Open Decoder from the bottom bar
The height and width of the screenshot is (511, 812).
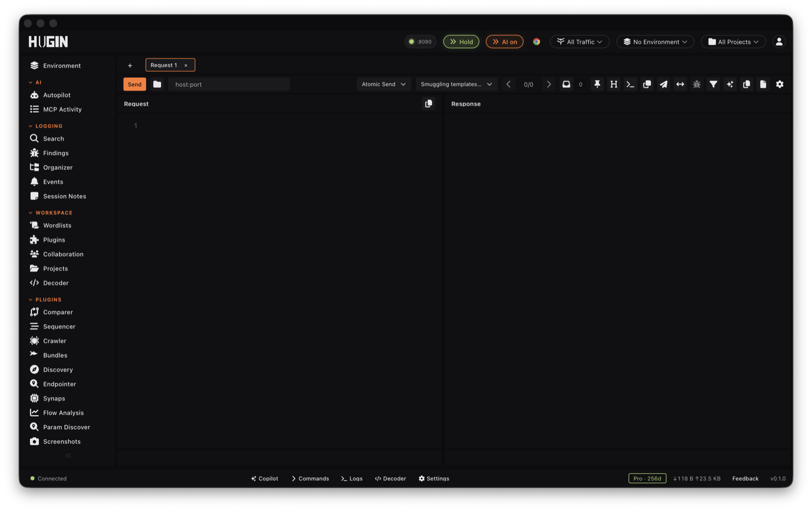click(x=390, y=478)
